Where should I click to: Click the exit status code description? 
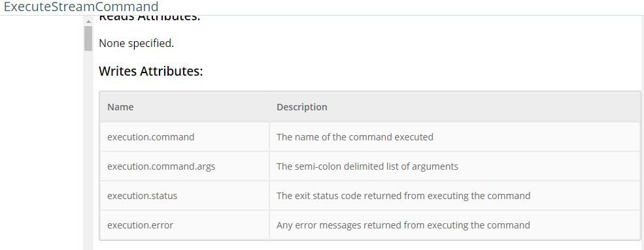(x=403, y=196)
